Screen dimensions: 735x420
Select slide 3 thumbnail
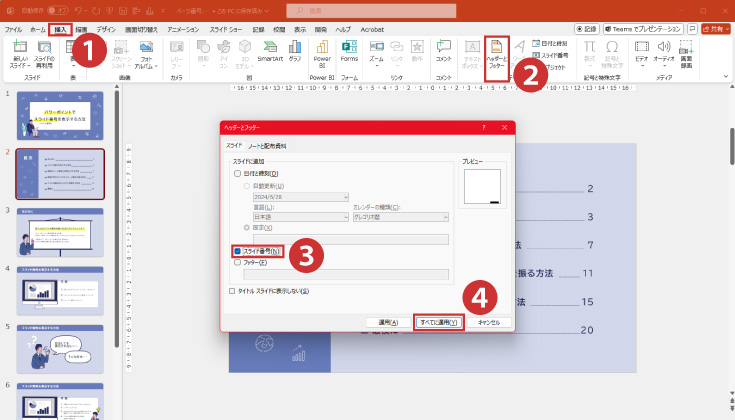(60, 232)
